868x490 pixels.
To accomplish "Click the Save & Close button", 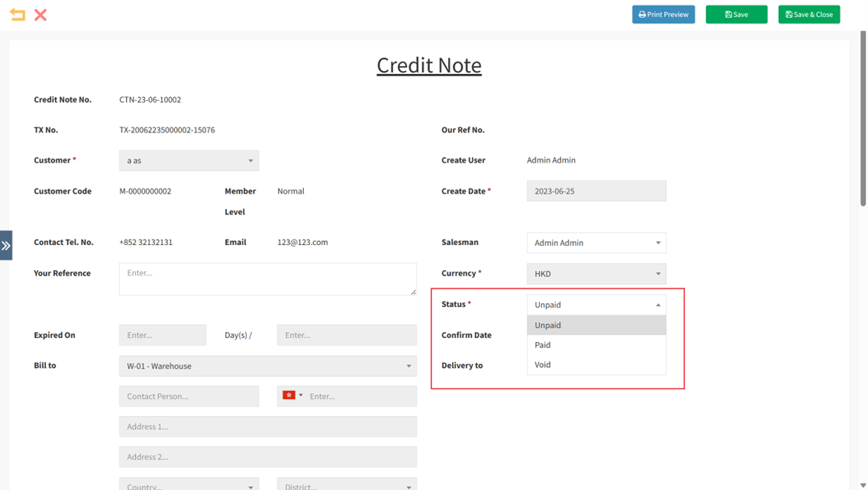I will tap(808, 15).
